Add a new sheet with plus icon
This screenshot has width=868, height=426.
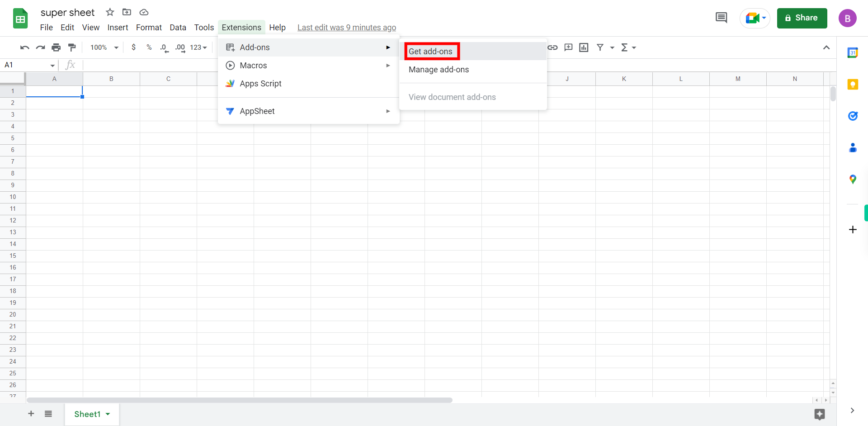31,414
